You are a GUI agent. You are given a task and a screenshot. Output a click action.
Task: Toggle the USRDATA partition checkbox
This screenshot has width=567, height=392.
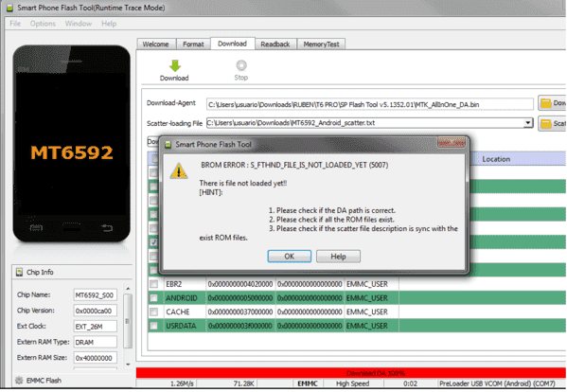point(153,326)
